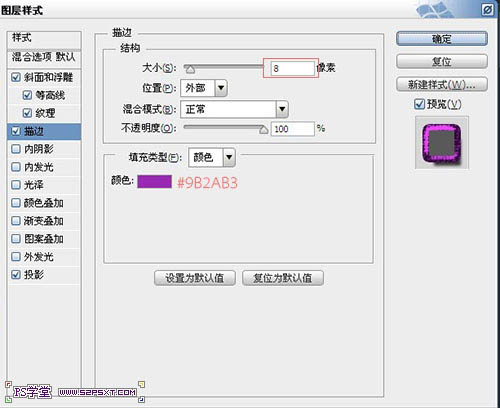Image resolution: width=500 pixels, height=408 pixels.
Task: Click the 设置为默认值 button
Action: click(x=195, y=278)
